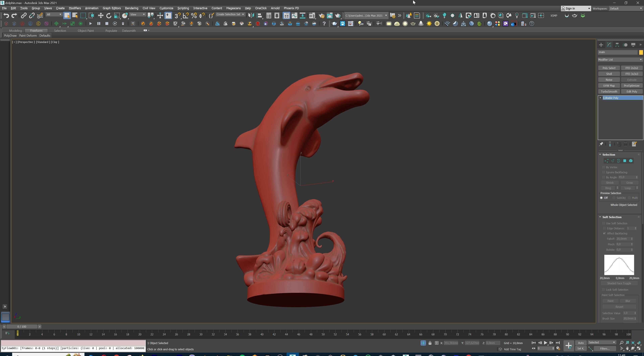This screenshot has height=356, width=644.
Task: Open the Graph Editors menu
Action: (x=112, y=8)
